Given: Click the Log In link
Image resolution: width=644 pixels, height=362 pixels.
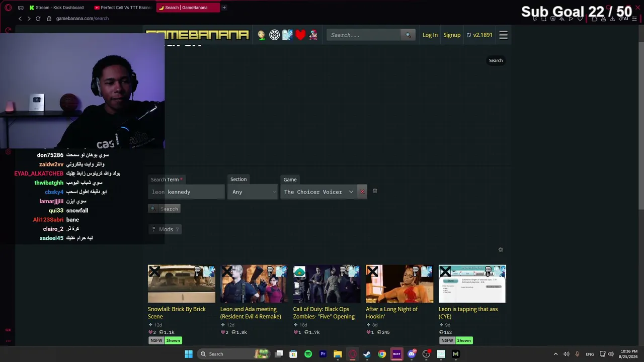Looking at the screenshot, I should tap(430, 35).
